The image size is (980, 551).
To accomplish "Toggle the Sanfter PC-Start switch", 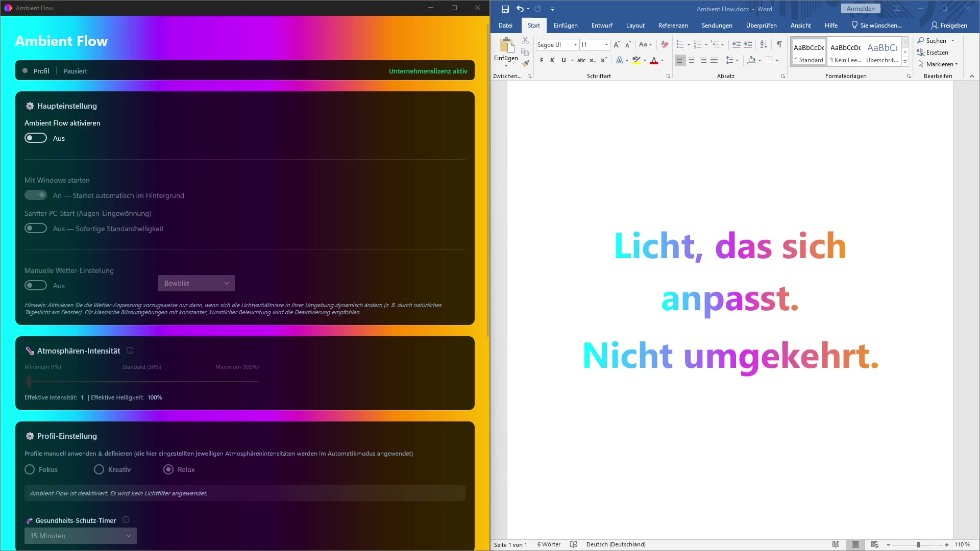I will (x=36, y=228).
